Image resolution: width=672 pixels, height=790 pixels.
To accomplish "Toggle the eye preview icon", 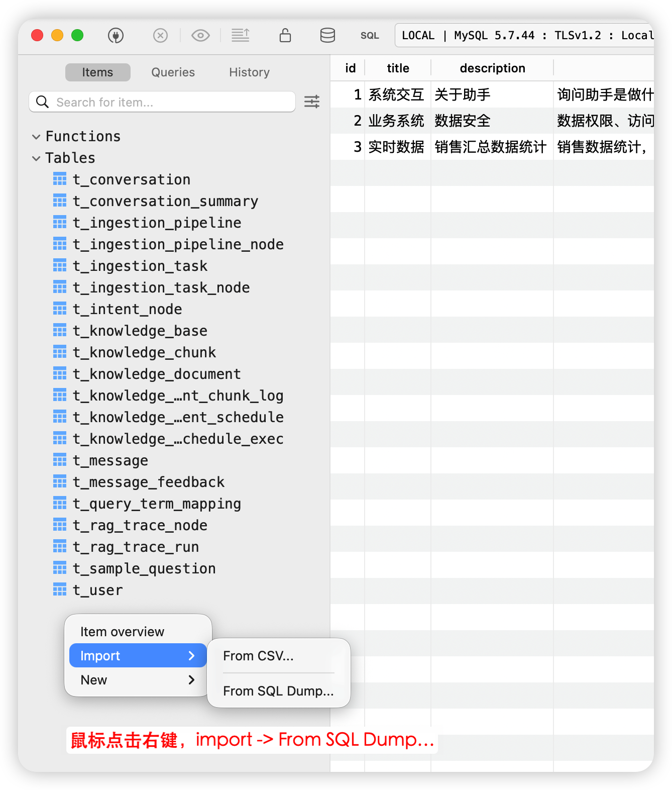I will (x=200, y=36).
